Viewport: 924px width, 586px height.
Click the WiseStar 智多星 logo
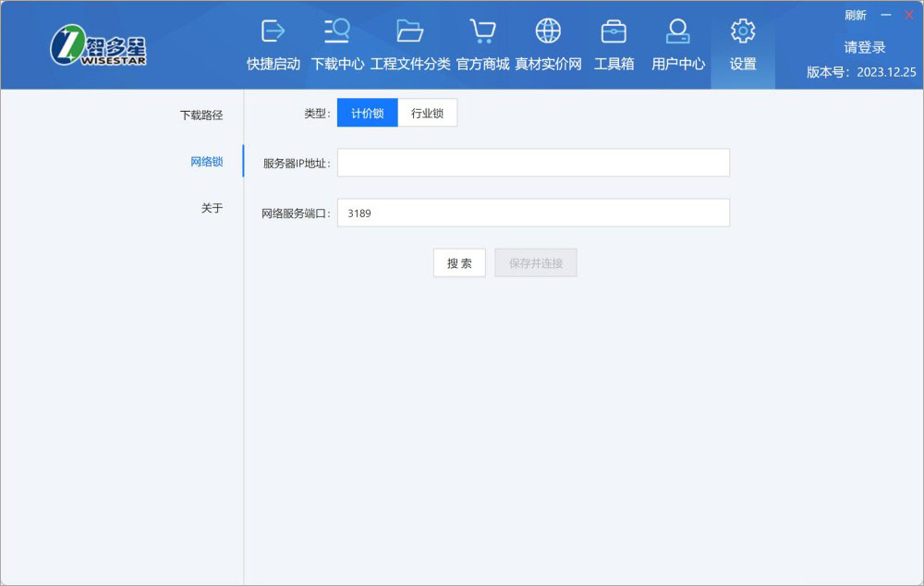[99, 45]
